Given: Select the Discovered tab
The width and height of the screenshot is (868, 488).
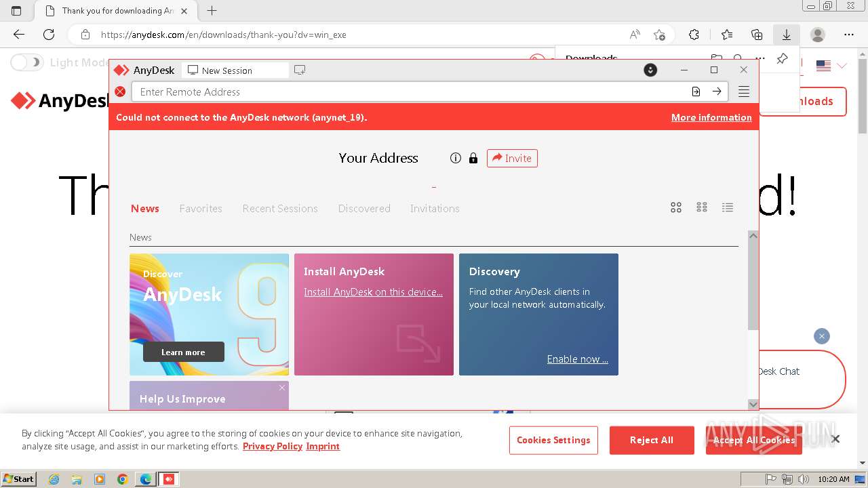Looking at the screenshot, I should [x=364, y=208].
